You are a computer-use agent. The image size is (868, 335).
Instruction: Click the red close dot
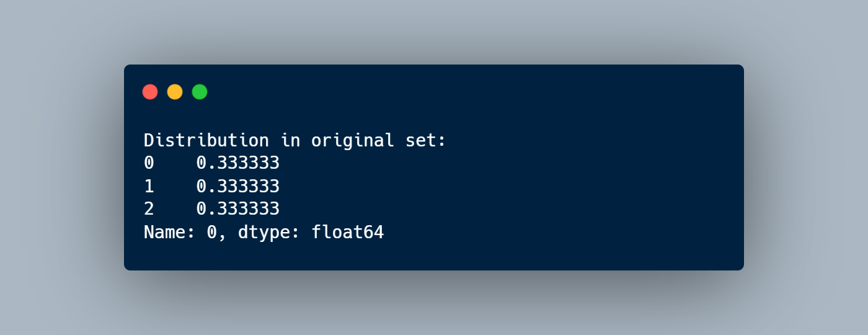(x=150, y=92)
